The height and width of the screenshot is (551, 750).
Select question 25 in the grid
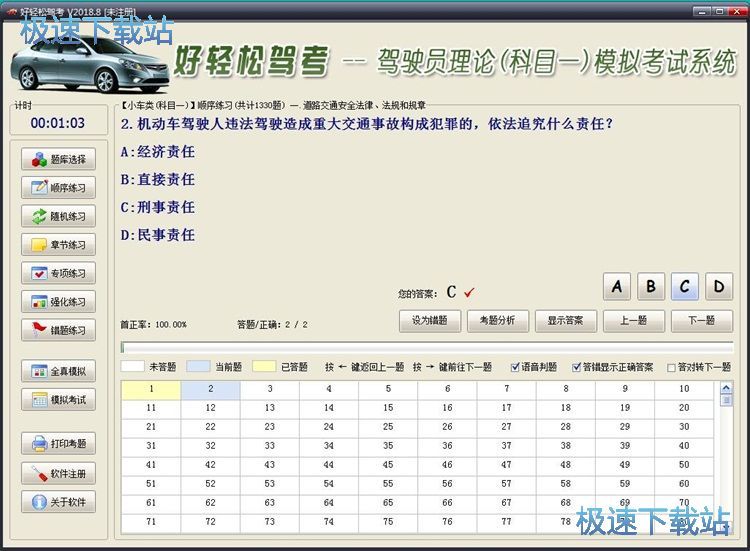tap(388, 427)
